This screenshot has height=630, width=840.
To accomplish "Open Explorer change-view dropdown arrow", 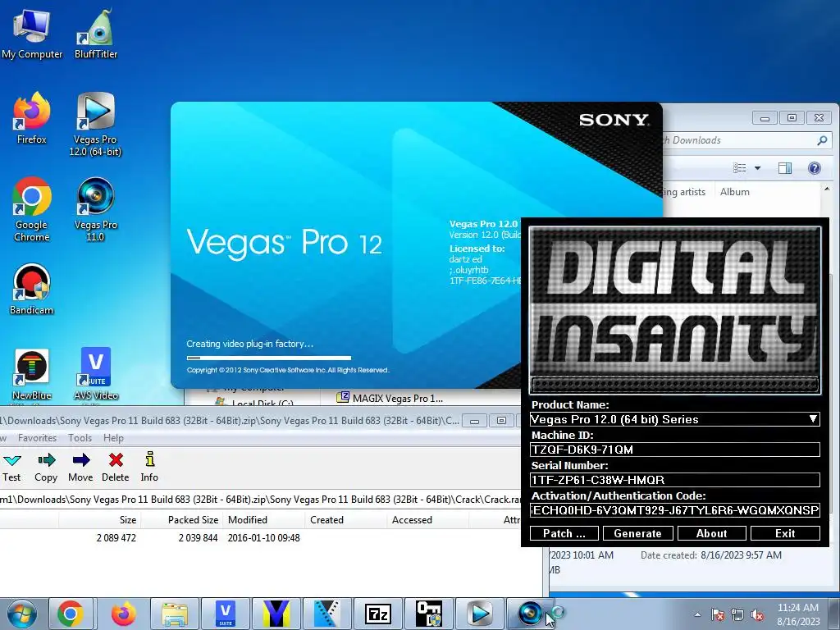I will coord(757,168).
